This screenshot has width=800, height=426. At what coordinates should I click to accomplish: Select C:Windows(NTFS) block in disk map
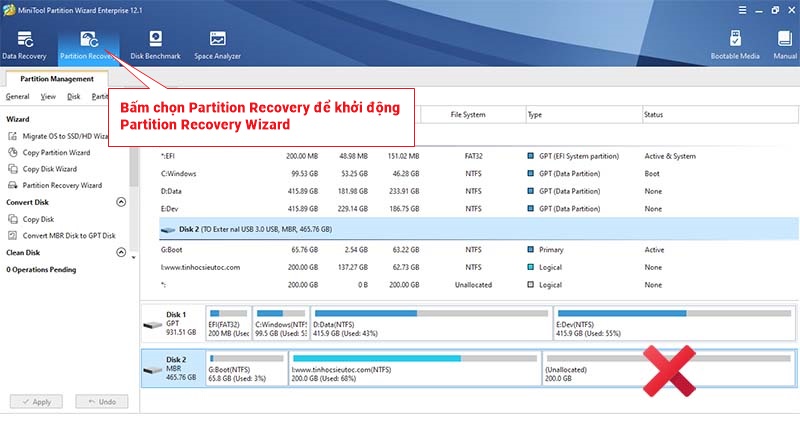click(281, 323)
